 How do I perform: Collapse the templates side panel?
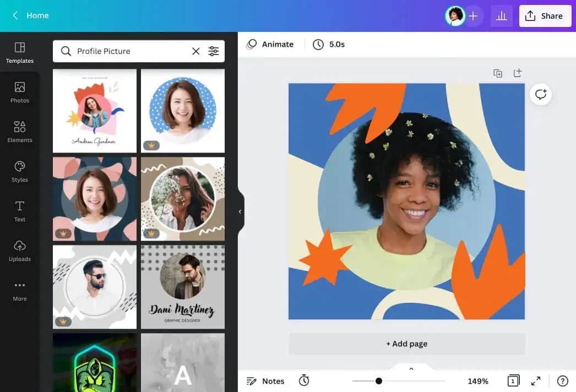240,211
